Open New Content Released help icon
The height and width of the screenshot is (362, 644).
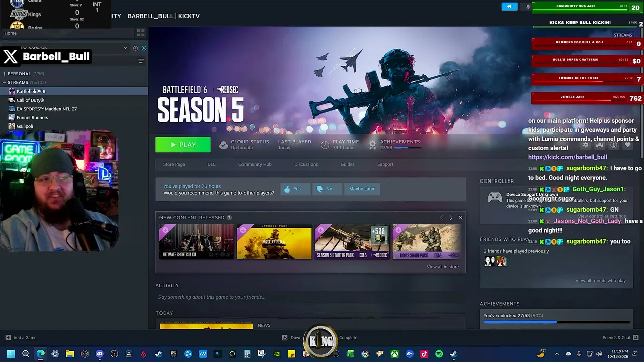tap(229, 218)
